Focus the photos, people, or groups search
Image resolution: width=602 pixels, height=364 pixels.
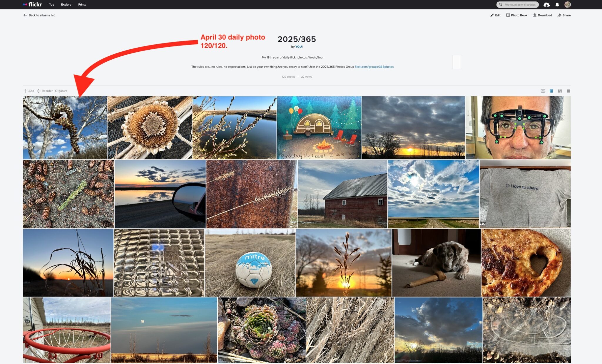(x=518, y=4)
